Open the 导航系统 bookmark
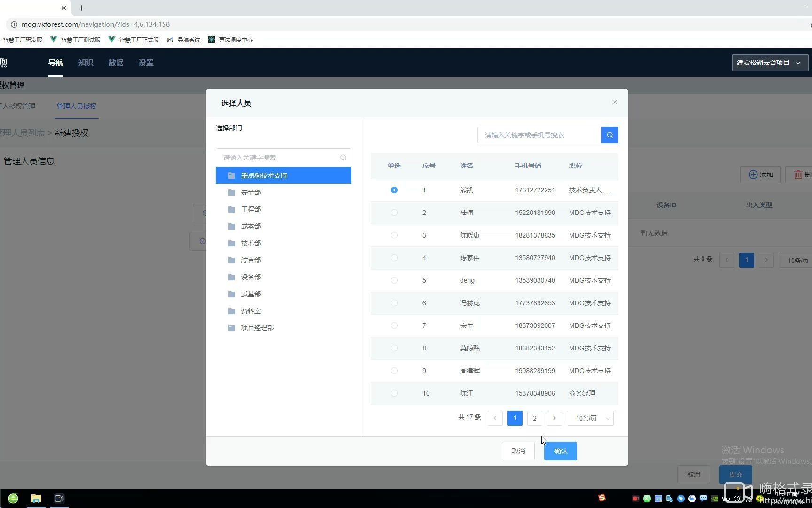This screenshot has width=812, height=508. pos(184,40)
